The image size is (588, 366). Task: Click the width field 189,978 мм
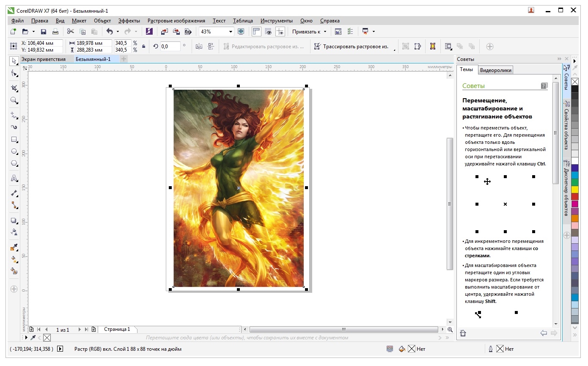(x=93, y=43)
